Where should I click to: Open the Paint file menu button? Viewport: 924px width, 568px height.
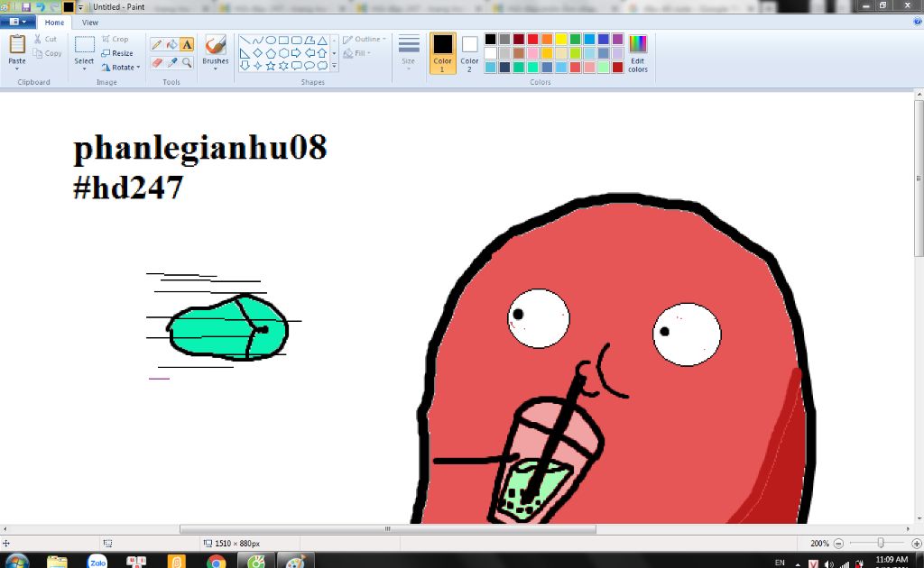point(17,22)
